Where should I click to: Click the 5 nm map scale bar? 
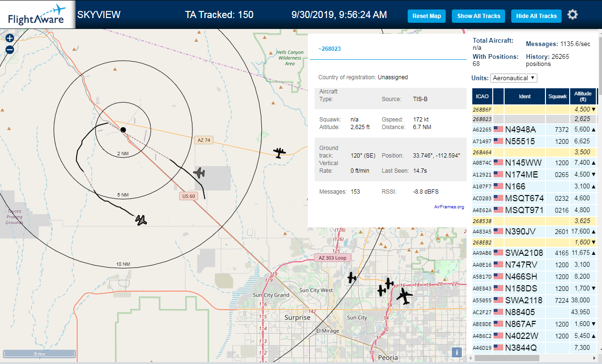pos(39,354)
